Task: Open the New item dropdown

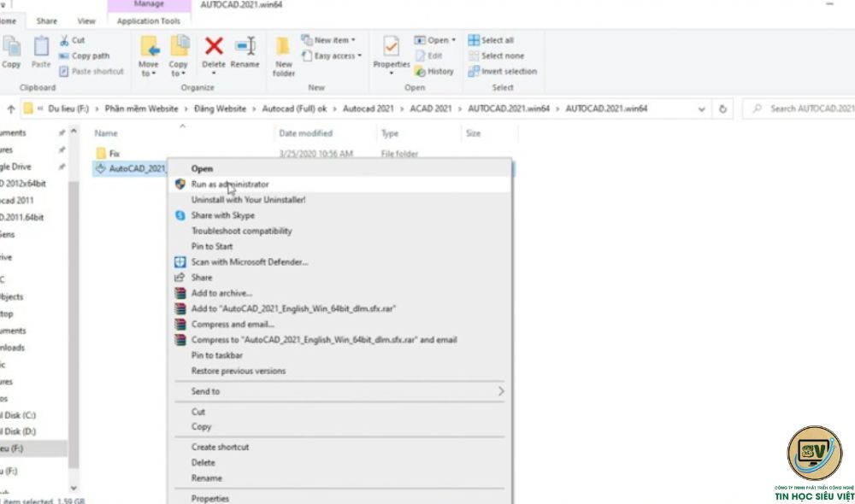Action: [329, 40]
